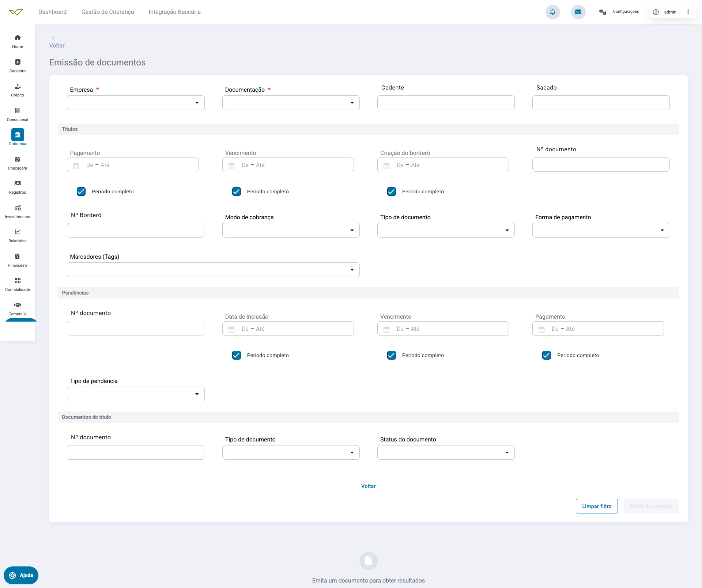Go to the Dashboard menu

pyautogui.click(x=53, y=12)
